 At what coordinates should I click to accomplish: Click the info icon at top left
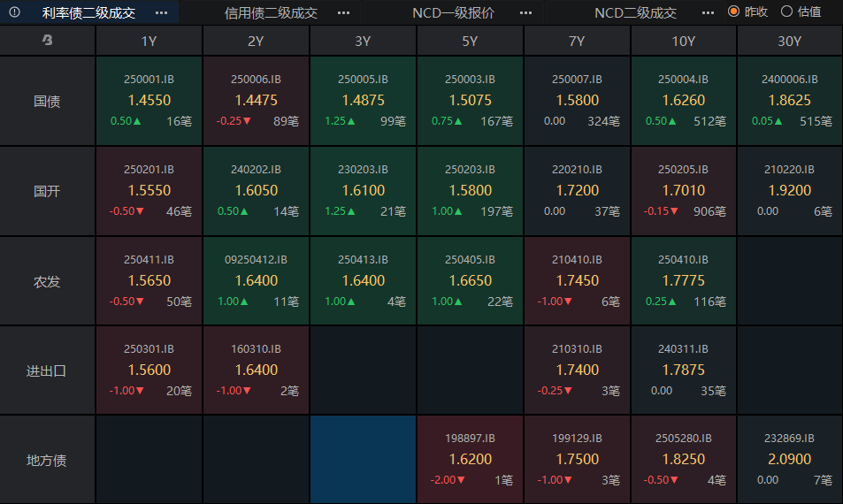[x=14, y=11]
